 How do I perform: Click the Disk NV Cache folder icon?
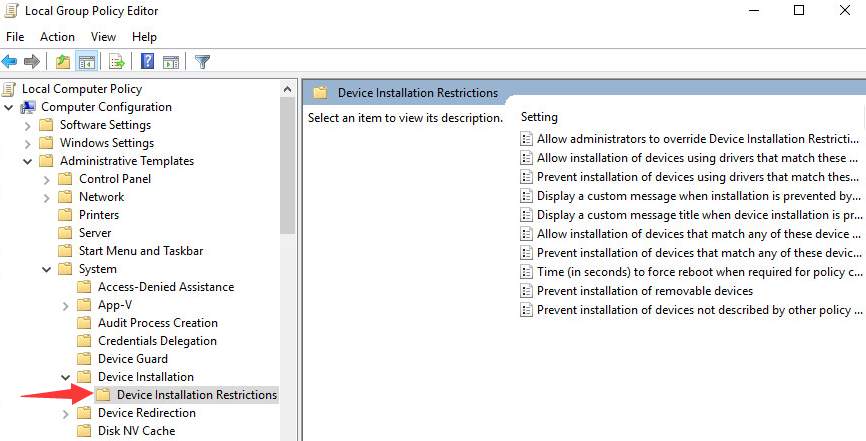pos(84,430)
